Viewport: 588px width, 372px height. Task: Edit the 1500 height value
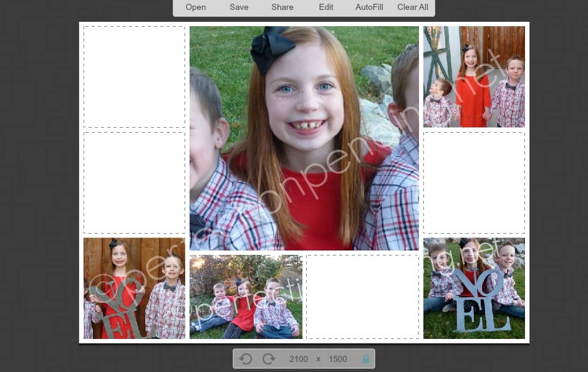coord(337,359)
